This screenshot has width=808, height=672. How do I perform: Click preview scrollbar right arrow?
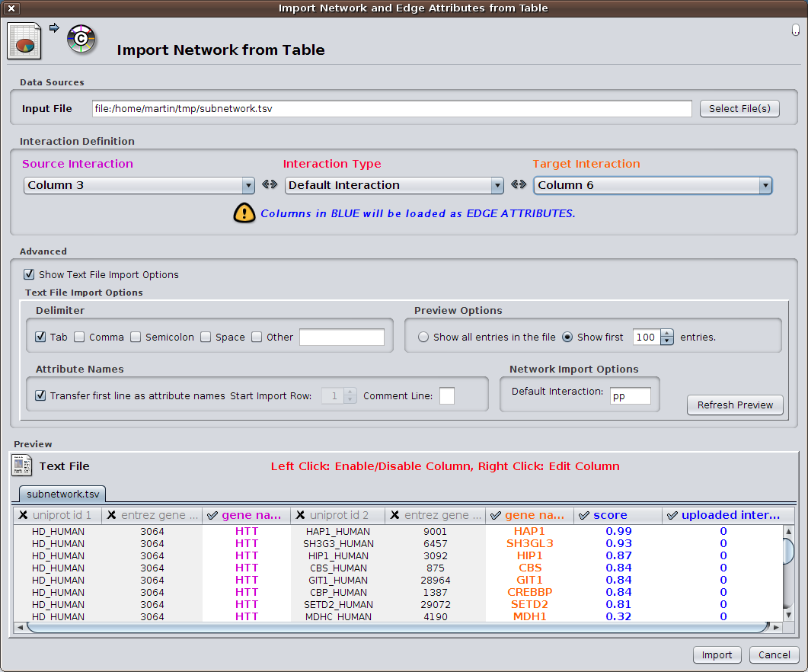tap(776, 627)
